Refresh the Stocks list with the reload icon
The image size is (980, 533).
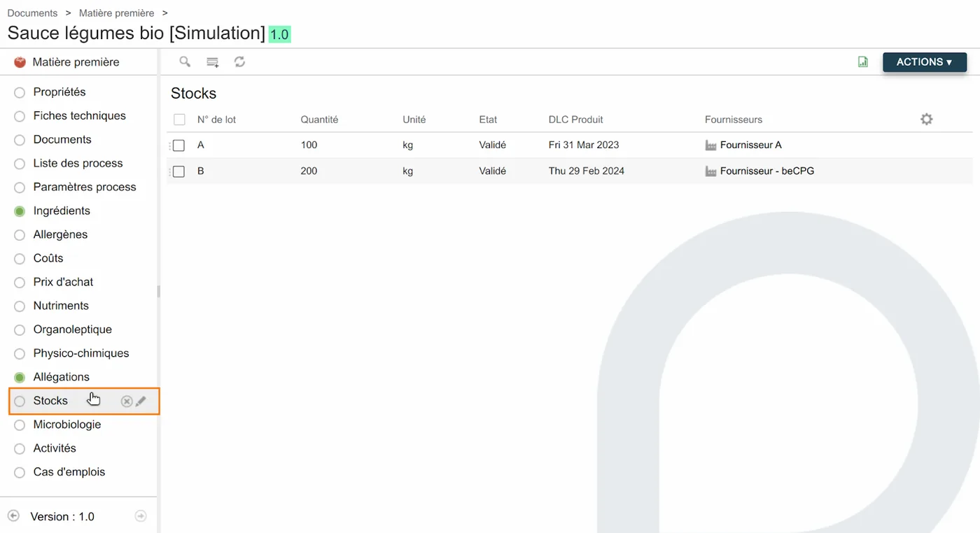pyautogui.click(x=239, y=62)
